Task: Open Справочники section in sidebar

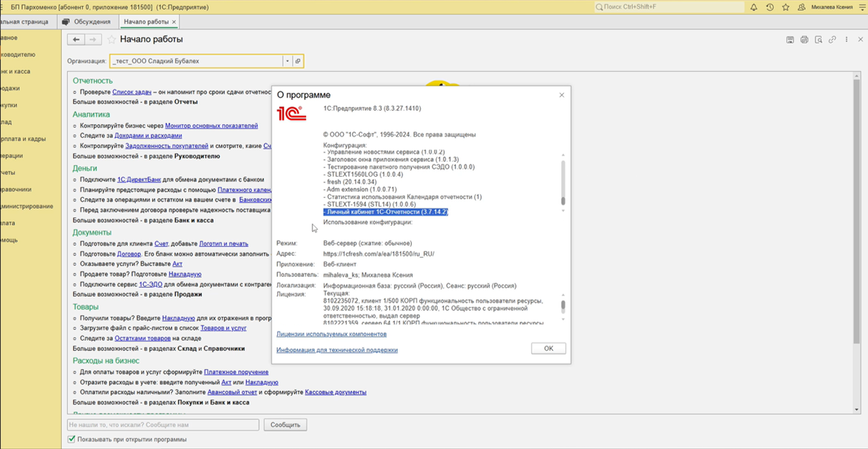Action: (16, 189)
